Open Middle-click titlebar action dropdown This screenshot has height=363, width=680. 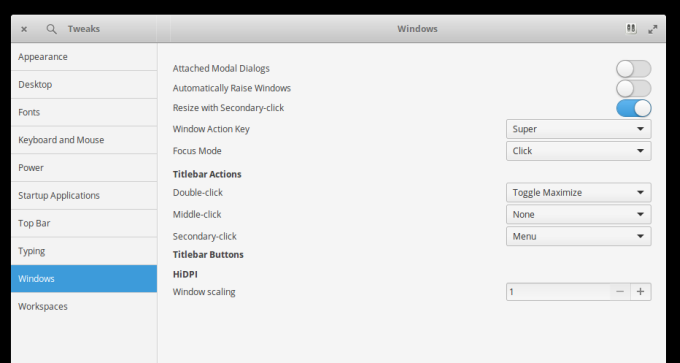point(579,214)
